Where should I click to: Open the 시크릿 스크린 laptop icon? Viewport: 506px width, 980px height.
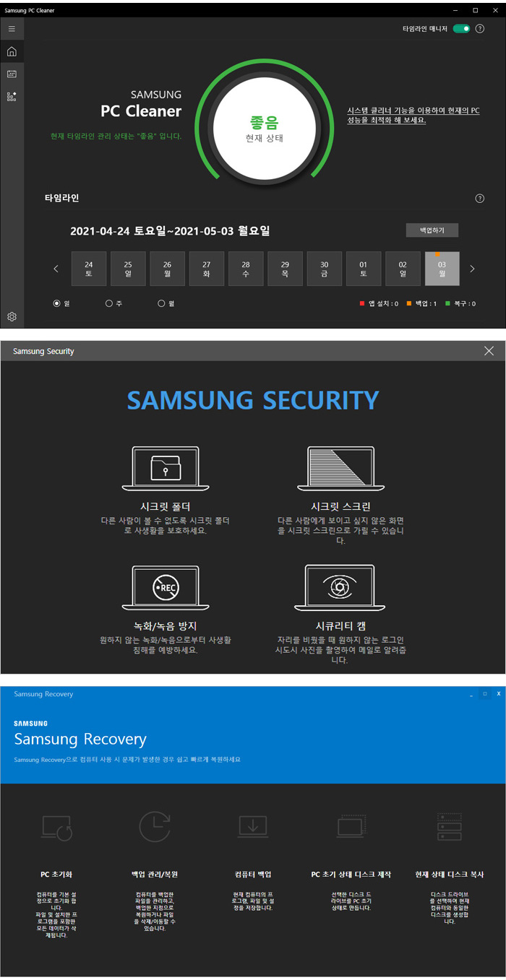coord(340,469)
